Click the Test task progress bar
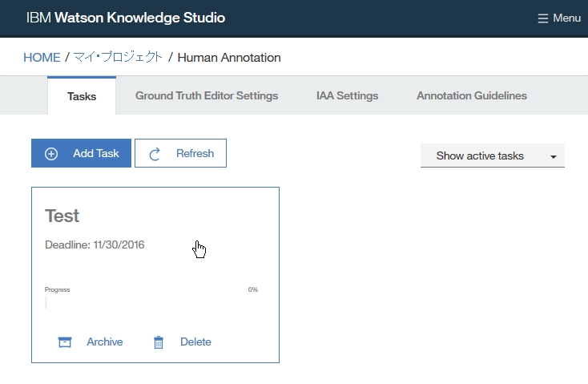 (x=151, y=302)
